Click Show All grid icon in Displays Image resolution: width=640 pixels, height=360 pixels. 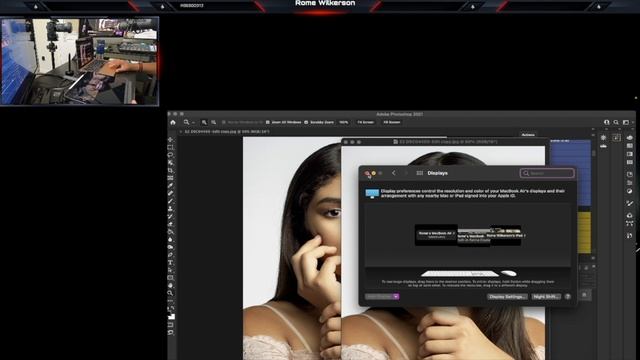point(419,173)
